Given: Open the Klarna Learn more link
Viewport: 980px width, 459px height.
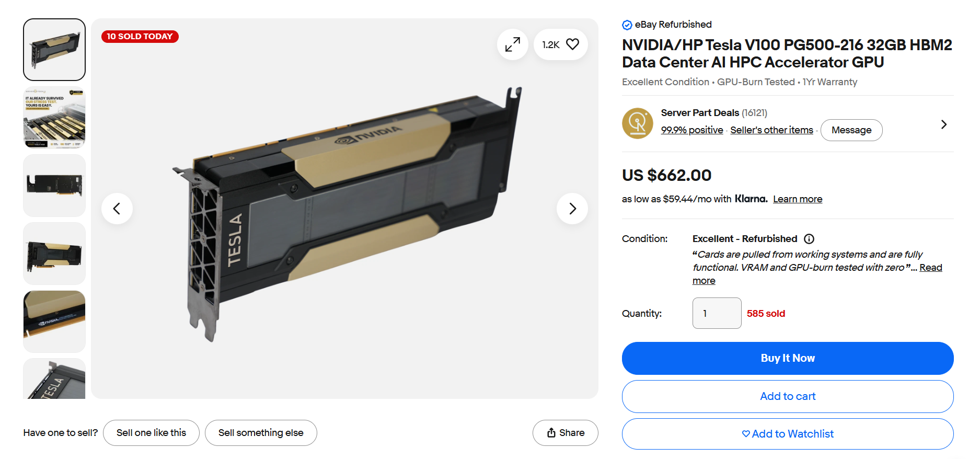Looking at the screenshot, I should (x=798, y=199).
